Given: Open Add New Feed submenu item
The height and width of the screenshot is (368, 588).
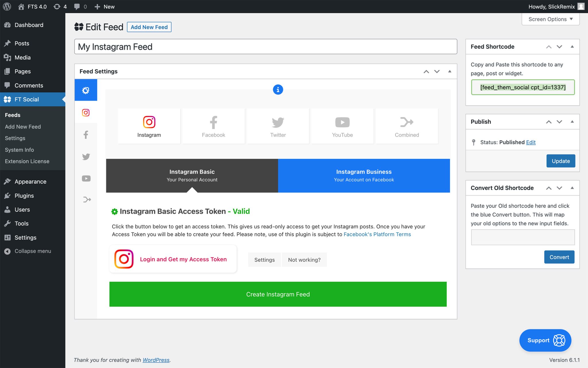Looking at the screenshot, I should pos(23,127).
